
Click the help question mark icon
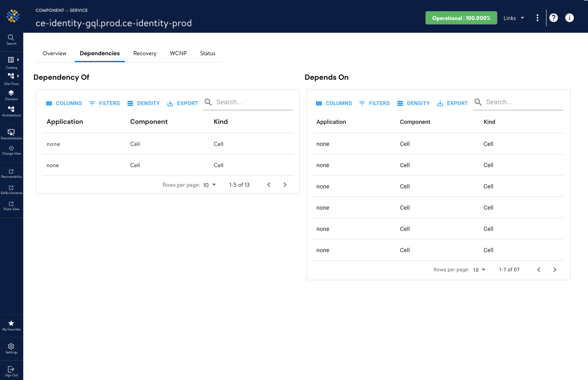coord(553,18)
